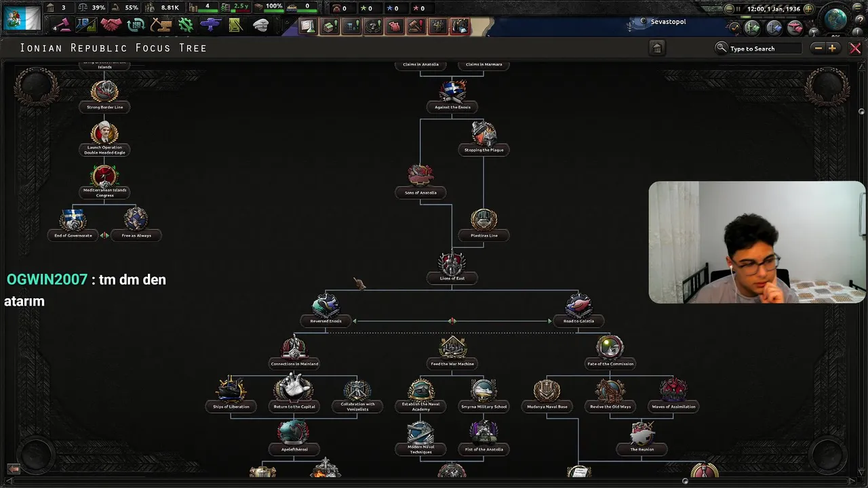Select the Smyrna Military School focus
This screenshot has height=488, width=868.
click(x=484, y=396)
